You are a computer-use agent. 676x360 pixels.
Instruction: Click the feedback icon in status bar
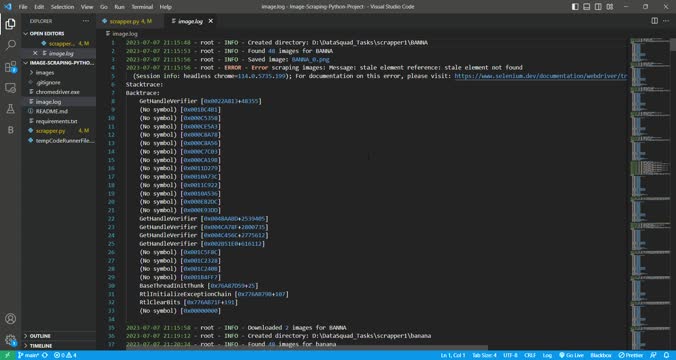(x=654, y=355)
